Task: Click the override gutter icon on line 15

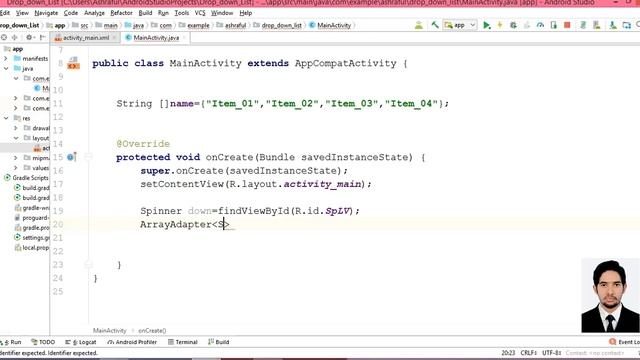Action: point(71,157)
